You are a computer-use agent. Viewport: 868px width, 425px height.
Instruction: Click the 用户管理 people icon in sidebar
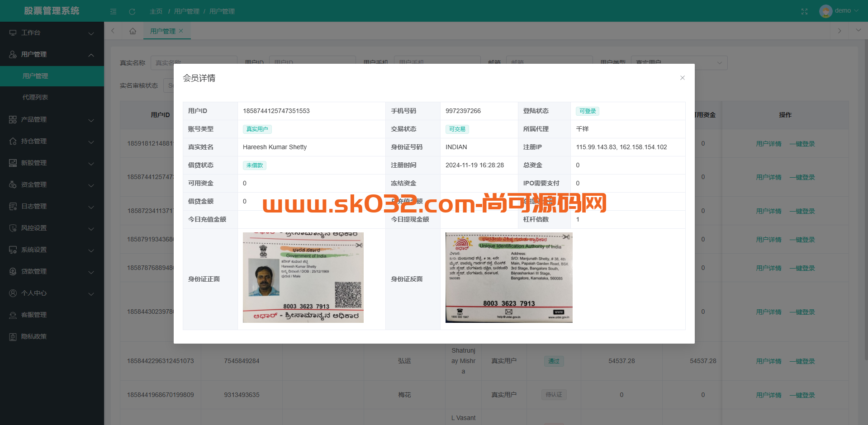coord(13,54)
